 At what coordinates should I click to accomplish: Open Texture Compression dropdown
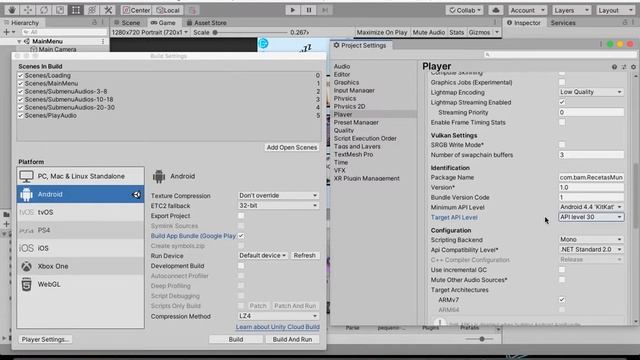pyautogui.click(x=278, y=196)
